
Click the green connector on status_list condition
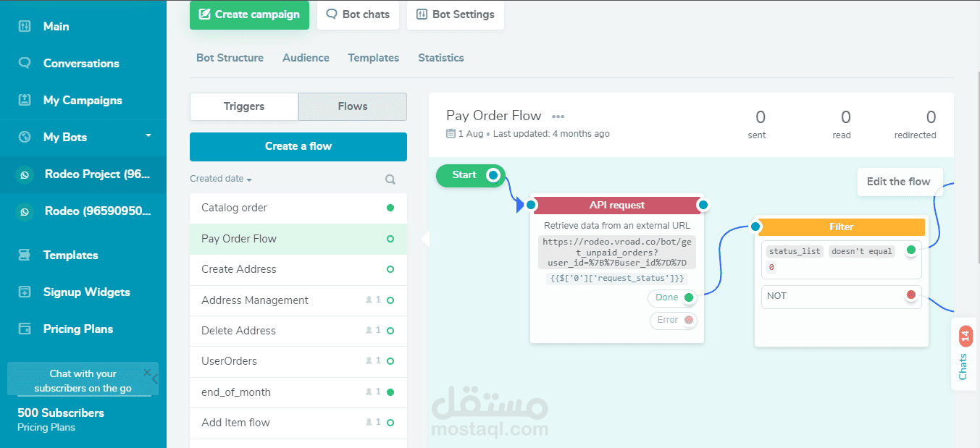tap(911, 250)
